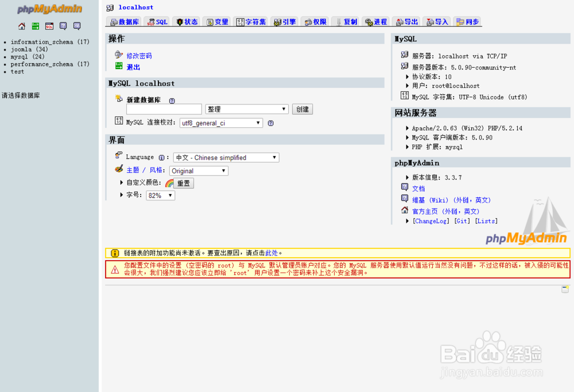Click info icon next to Language label
Viewport: 574px width, 392px height.
pyautogui.click(x=161, y=158)
